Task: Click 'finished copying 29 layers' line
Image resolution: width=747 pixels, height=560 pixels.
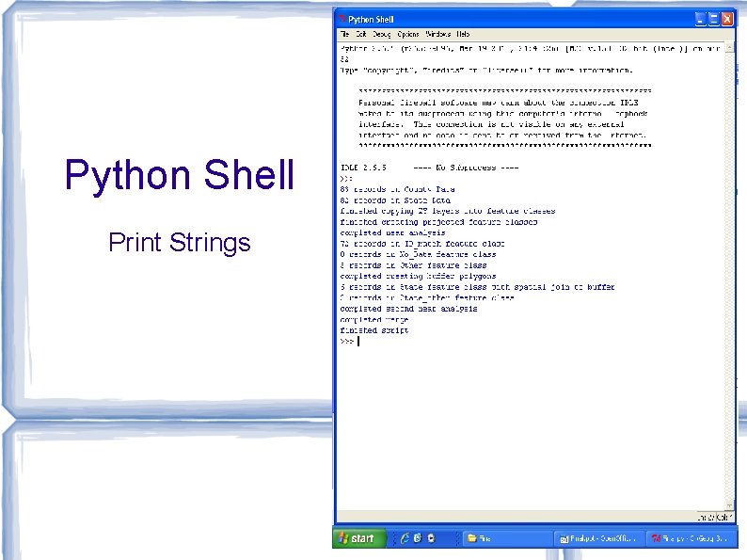Action: pyautogui.click(x=447, y=211)
